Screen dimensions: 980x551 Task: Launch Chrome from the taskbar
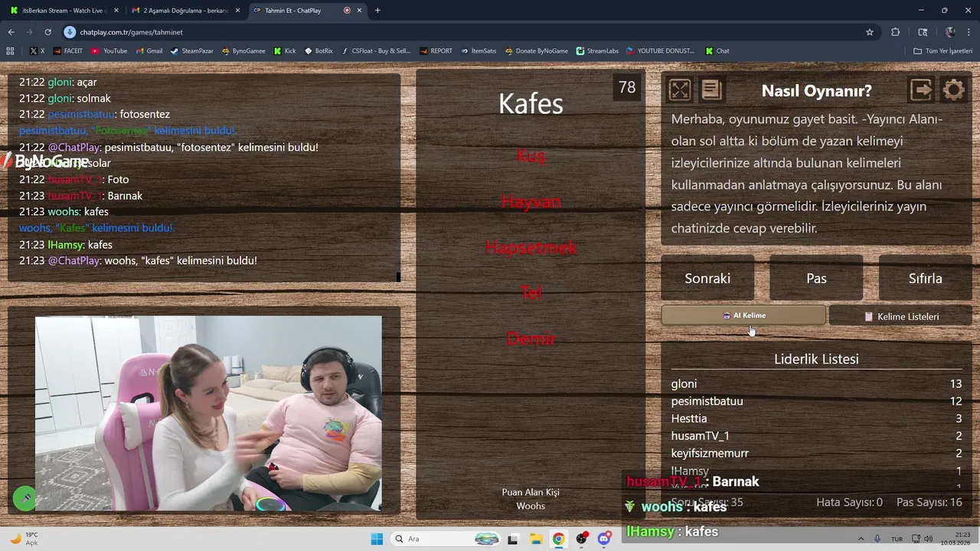coord(558,539)
